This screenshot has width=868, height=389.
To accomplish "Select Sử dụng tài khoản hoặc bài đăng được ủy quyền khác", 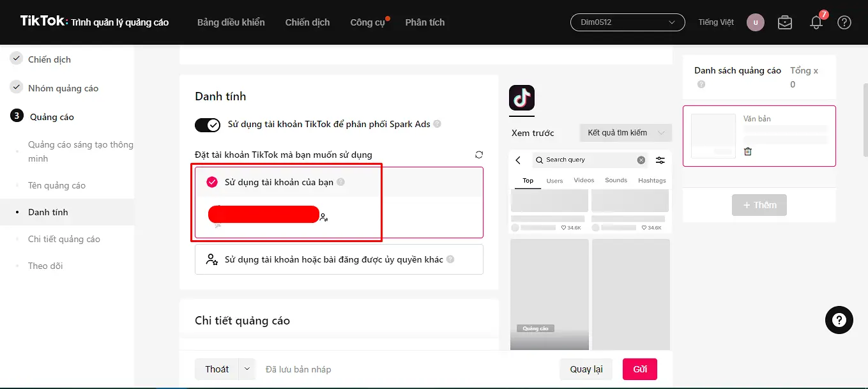I will point(339,259).
